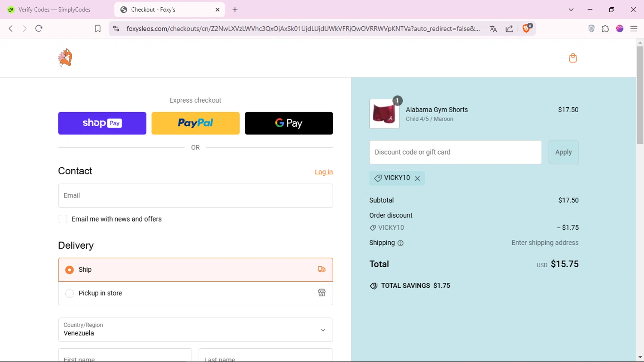This screenshot has height=362, width=644.
Task: Click the Alabama Gym Shorts product thumbnail
Action: [384, 114]
